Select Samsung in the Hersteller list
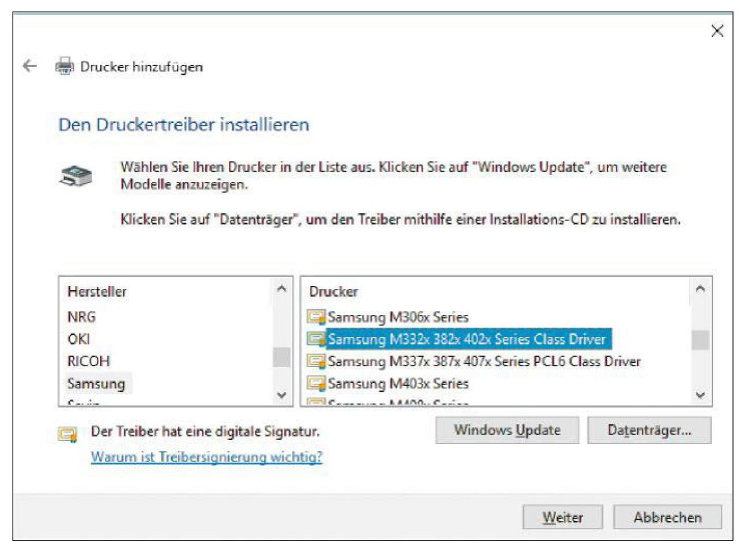Screen dimensions: 756x551 point(96,383)
